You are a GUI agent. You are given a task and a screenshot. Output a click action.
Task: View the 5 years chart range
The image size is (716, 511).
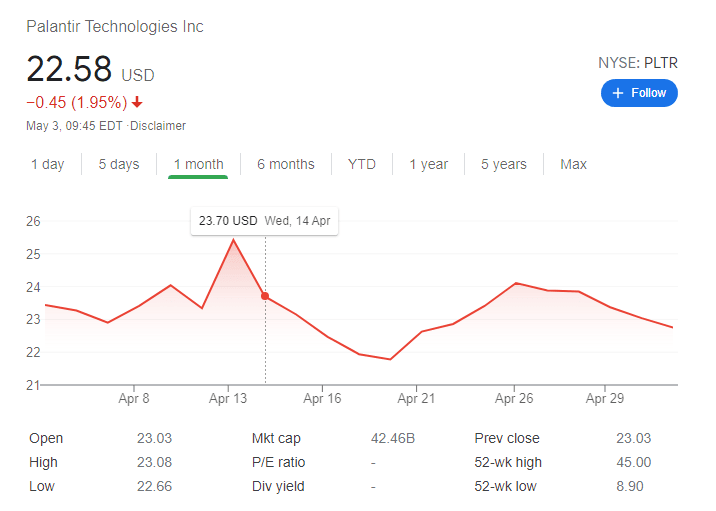[503, 164]
